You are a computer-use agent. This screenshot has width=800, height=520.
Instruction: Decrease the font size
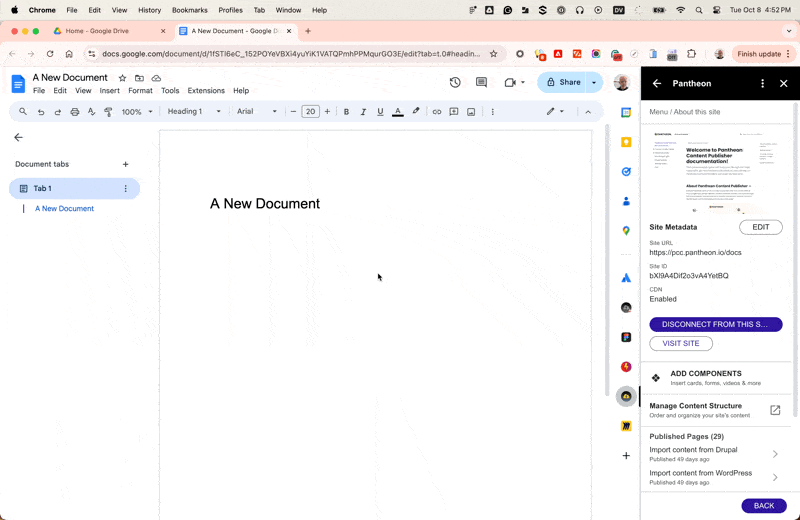[293, 111]
